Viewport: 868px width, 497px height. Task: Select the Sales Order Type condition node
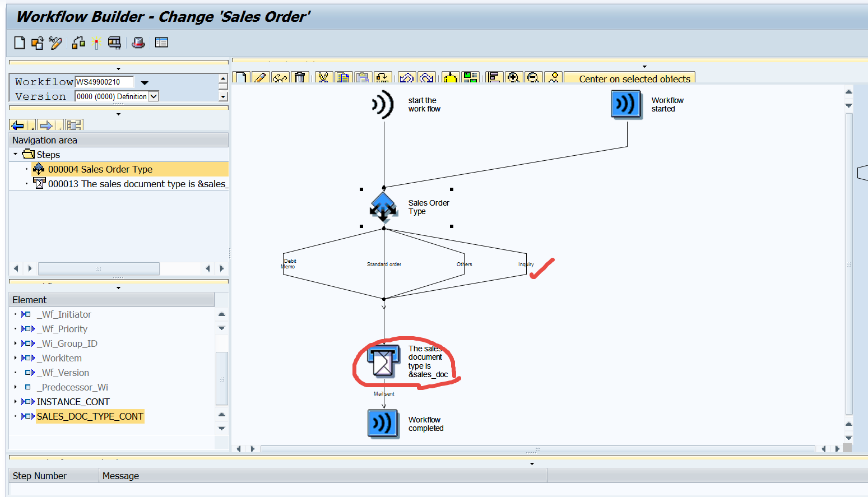383,207
